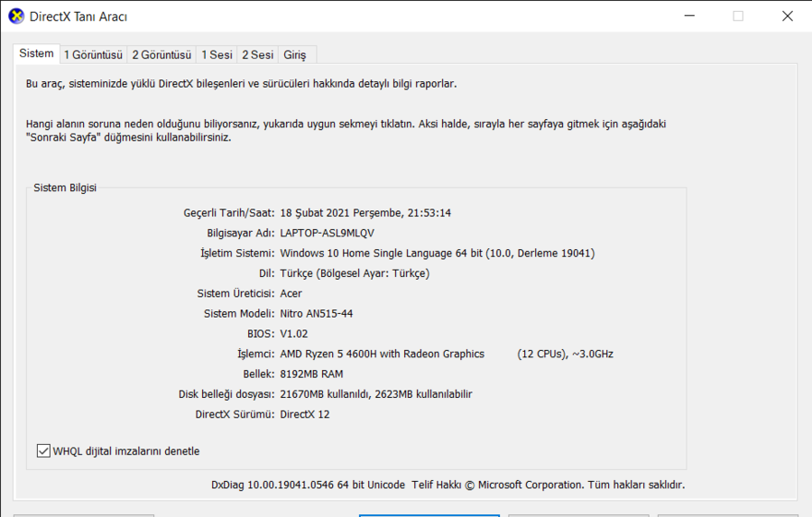This screenshot has width=812, height=517.
Task: Click the İşlemci label
Action: 256,355
